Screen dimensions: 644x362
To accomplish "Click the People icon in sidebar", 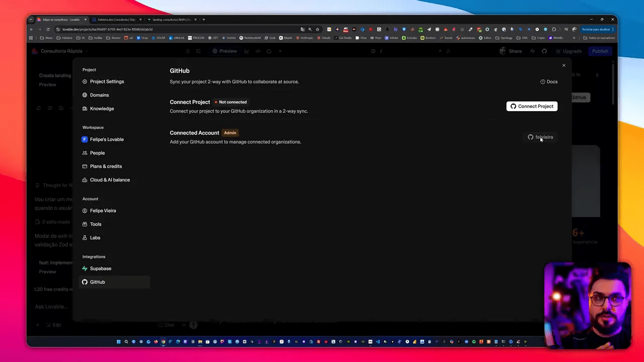I will point(85,153).
